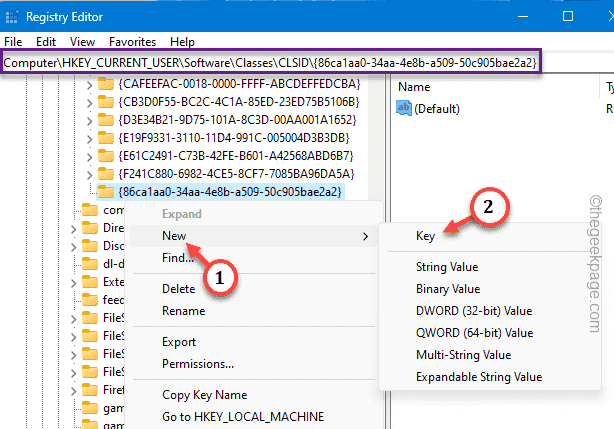The height and width of the screenshot is (429, 614).
Task: Click the Registry Editor app icon in title bar
Action: [12, 17]
